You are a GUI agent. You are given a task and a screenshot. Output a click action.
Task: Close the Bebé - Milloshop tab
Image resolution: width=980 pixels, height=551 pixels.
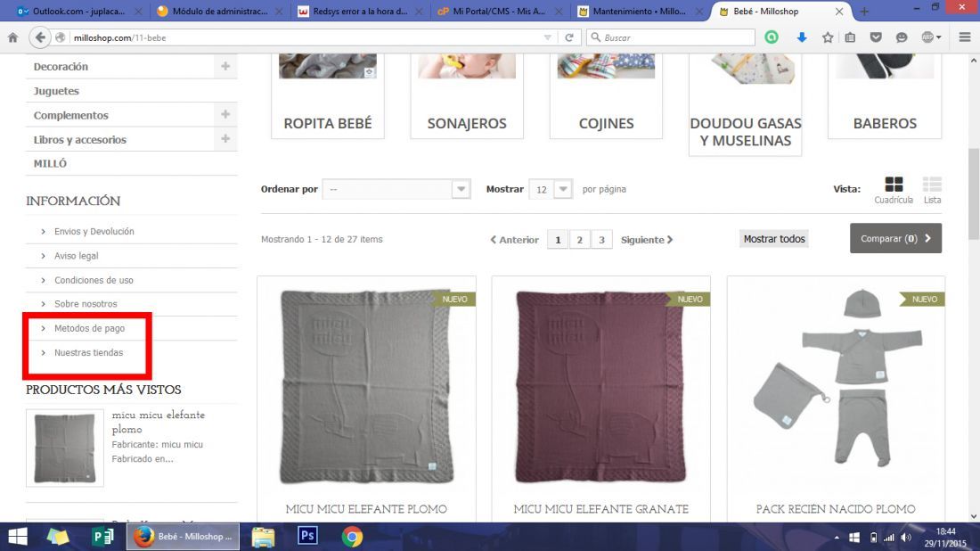click(838, 12)
